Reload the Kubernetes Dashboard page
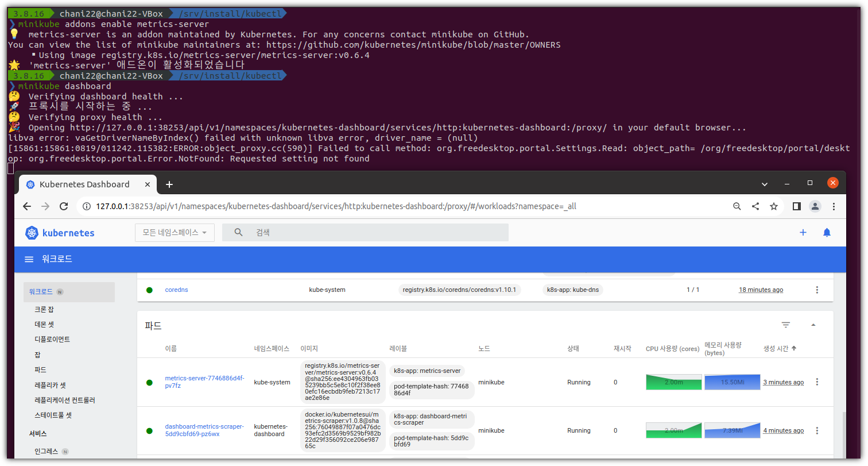 (64, 206)
